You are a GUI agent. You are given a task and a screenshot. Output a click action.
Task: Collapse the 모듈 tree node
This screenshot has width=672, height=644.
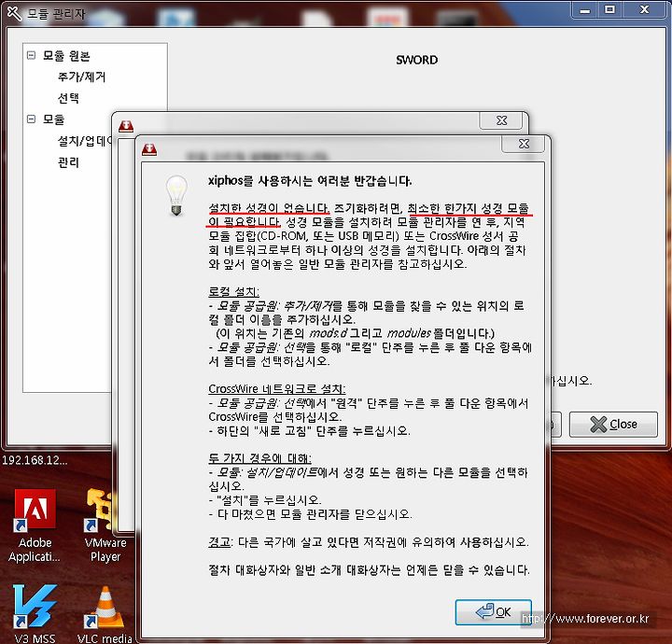pos(32,119)
